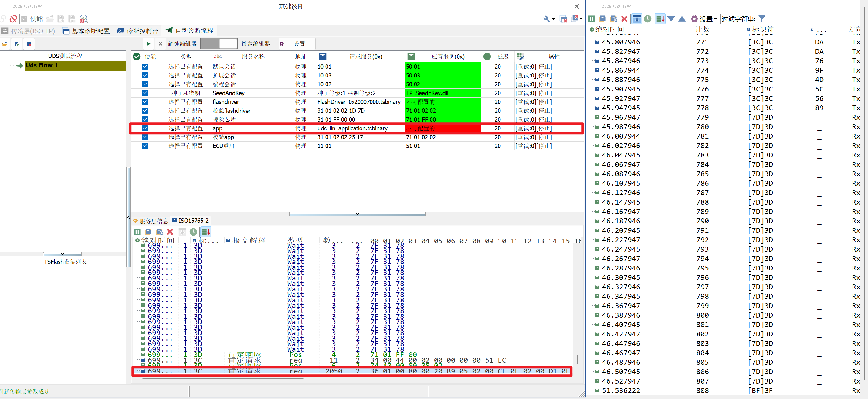Viewport: 868px width, 399px height.
Task: Click the red disconnect link icon
Action: point(13,19)
